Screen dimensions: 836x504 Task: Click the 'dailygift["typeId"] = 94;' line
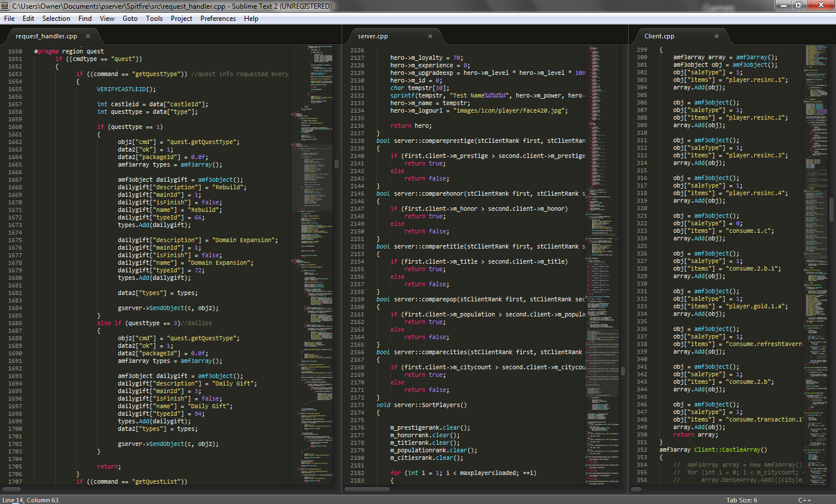[x=161, y=413]
